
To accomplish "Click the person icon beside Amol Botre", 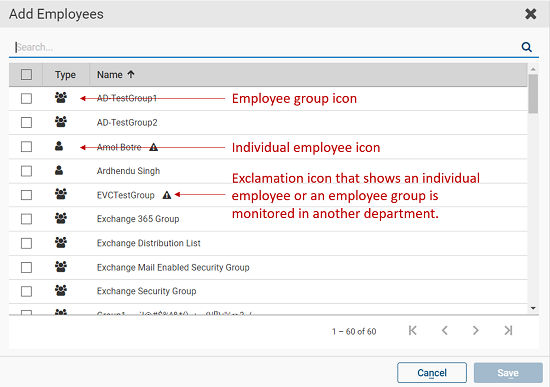I will (x=59, y=146).
